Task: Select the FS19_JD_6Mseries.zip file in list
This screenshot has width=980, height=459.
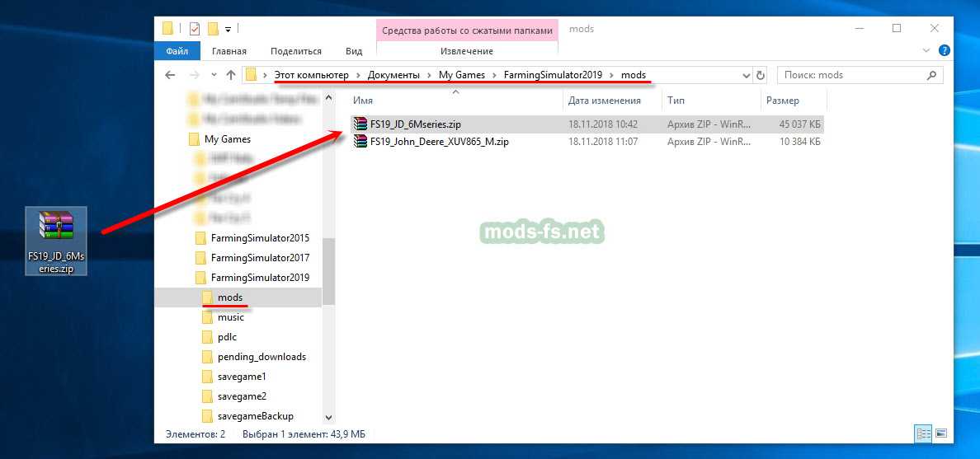Action: 416,124
